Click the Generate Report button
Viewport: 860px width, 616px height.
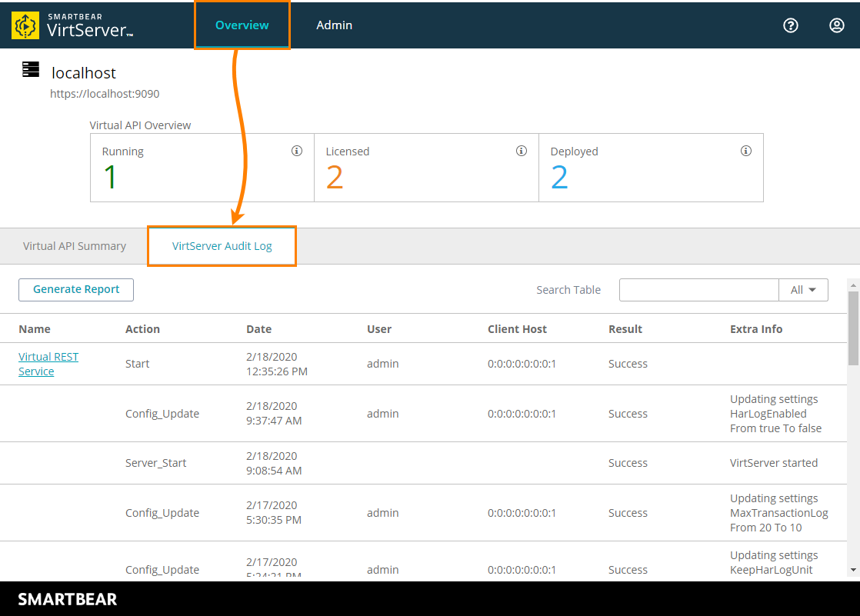[x=76, y=290]
